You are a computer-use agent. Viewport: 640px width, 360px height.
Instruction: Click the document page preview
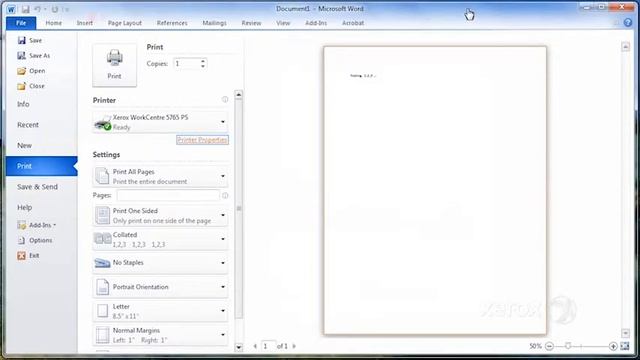coord(435,191)
